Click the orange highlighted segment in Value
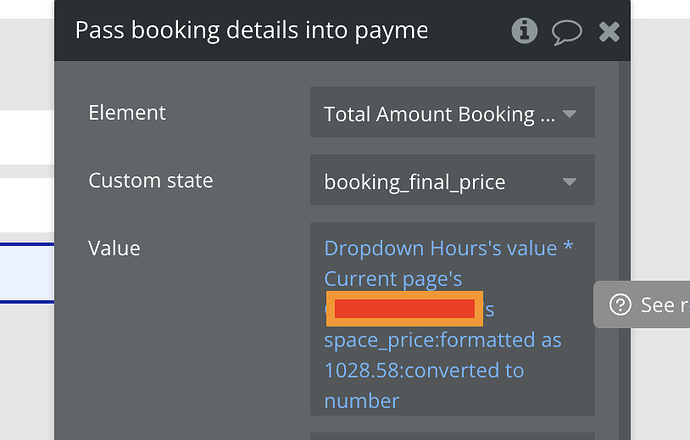This screenshot has width=690, height=440. (404, 308)
